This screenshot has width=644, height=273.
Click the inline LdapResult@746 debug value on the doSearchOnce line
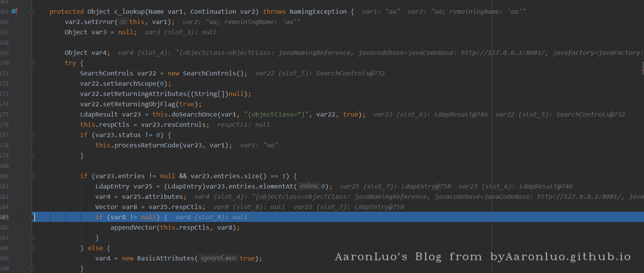(x=461, y=115)
